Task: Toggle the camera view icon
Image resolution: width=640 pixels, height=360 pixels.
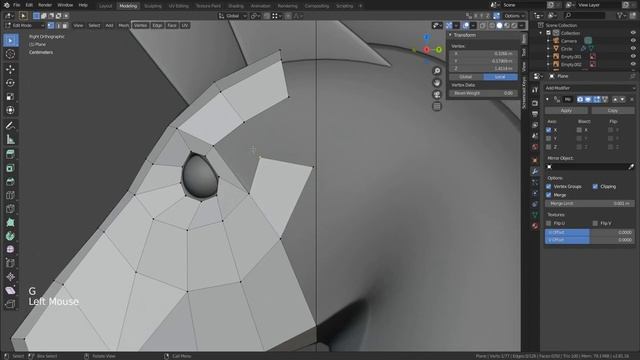Action: pos(437,95)
